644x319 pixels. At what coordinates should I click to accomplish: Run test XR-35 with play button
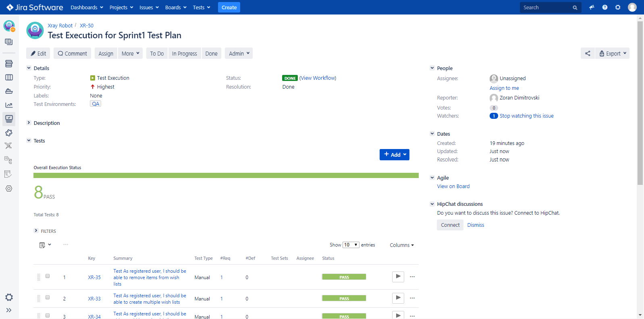[398, 277]
